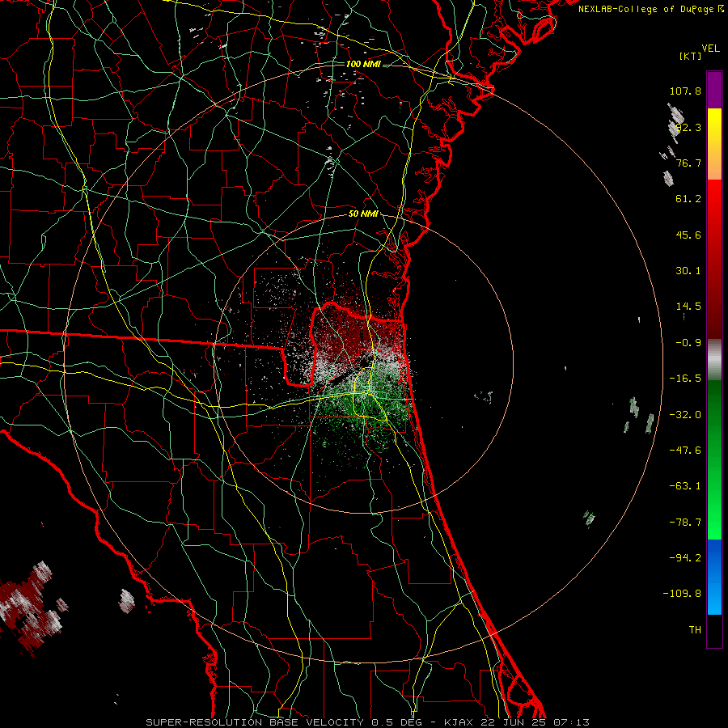
Task: Click the yellow-orange segment of the velocity scale
Action: (714, 144)
